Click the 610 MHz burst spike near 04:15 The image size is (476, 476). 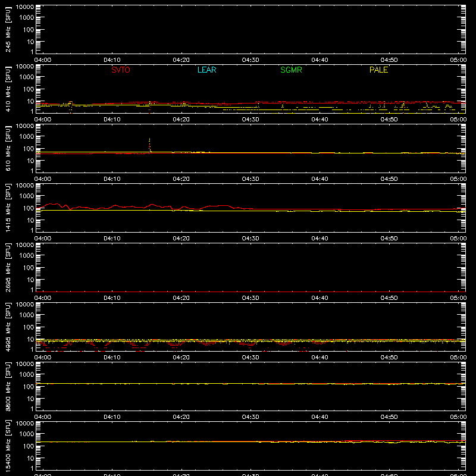pyautogui.click(x=149, y=145)
